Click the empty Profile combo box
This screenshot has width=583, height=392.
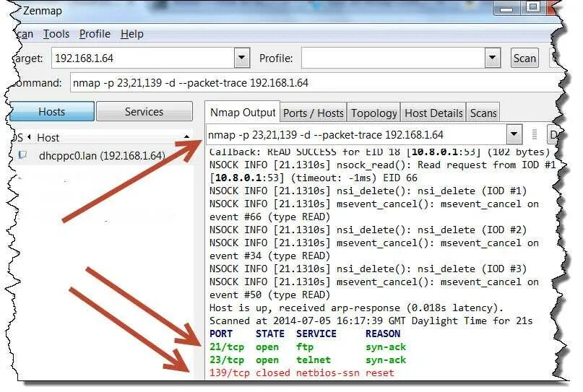[394, 58]
